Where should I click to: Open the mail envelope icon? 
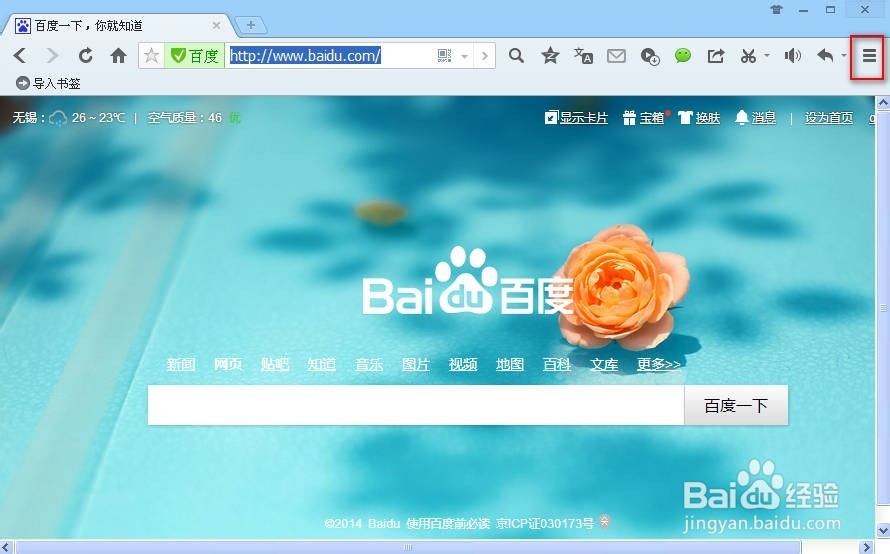tap(616, 56)
